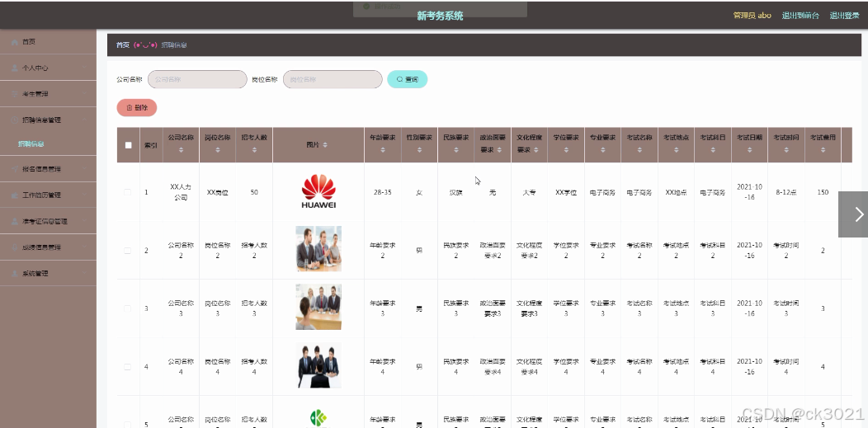Check the checkbox for row 4 公司名称4

click(x=128, y=367)
